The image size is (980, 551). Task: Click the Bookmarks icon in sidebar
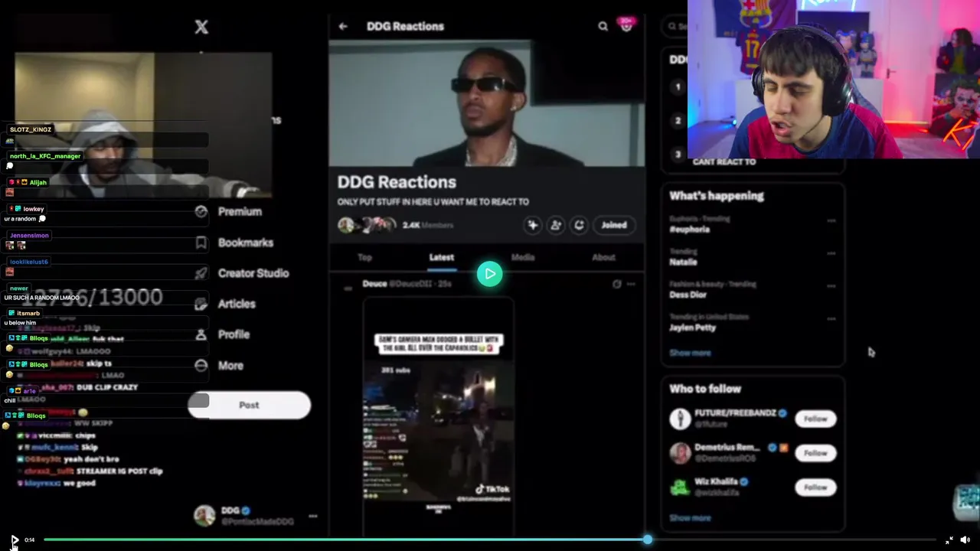click(201, 243)
